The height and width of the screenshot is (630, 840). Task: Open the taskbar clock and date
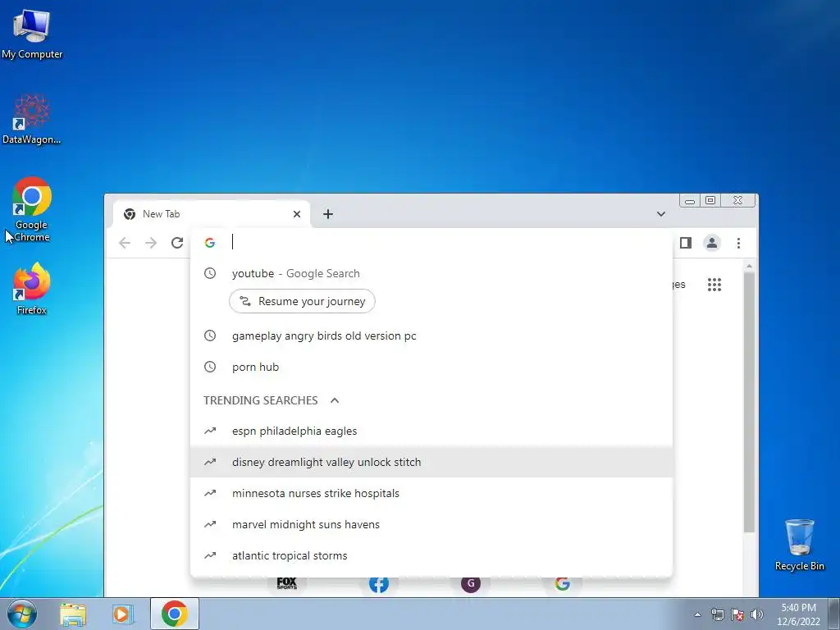(x=798, y=614)
